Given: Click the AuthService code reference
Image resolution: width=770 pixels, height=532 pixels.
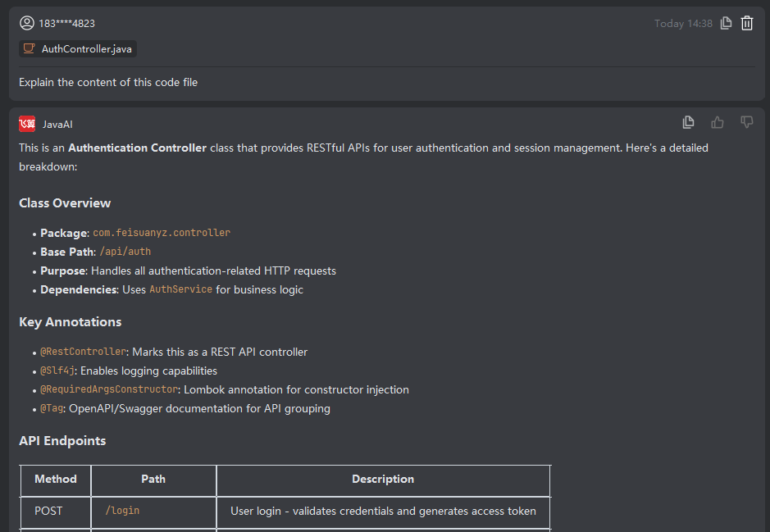Looking at the screenshot, I should coord(180,289).
